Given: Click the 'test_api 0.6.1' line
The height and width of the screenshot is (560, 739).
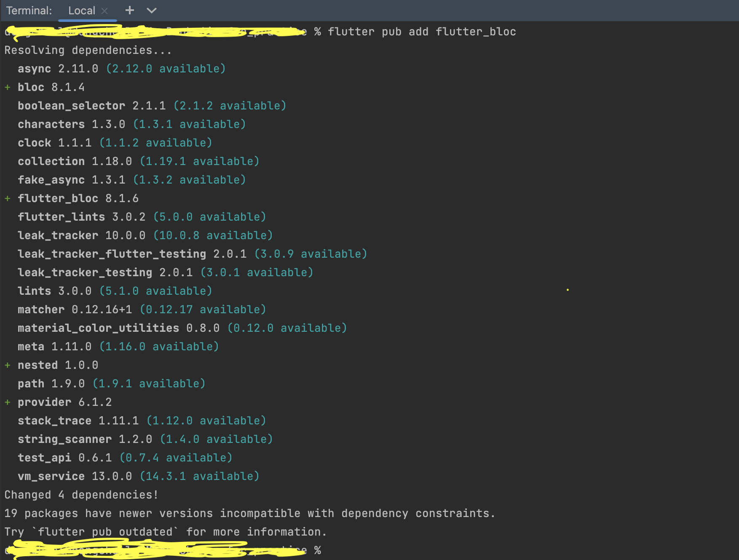Looking at the screenshot, I should [125, 458].
